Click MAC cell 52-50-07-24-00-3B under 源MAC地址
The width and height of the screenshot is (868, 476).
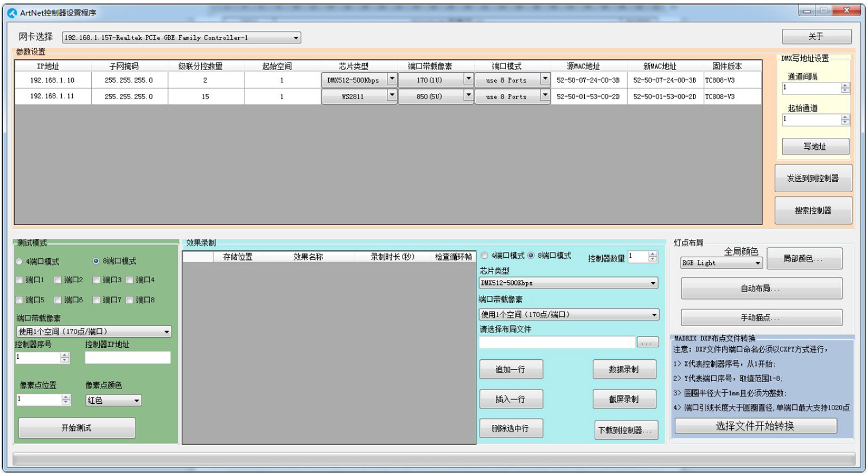point(588,80)
